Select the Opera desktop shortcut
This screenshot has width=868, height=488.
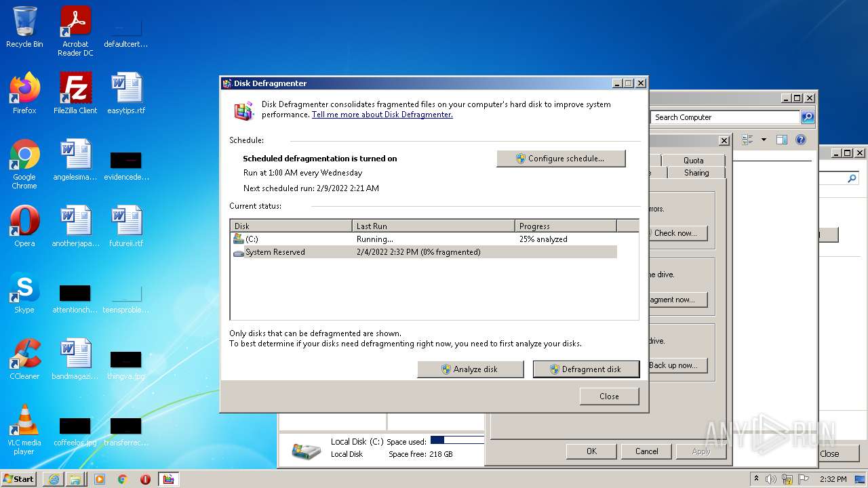coord(24,226)
